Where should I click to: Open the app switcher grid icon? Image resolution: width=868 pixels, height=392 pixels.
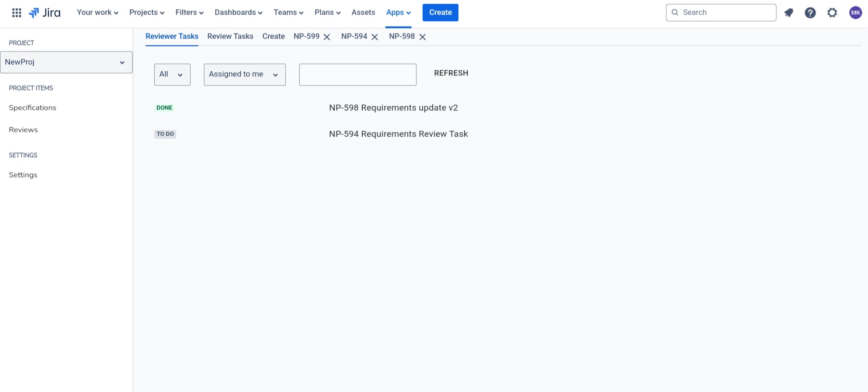tap(17, 12)
